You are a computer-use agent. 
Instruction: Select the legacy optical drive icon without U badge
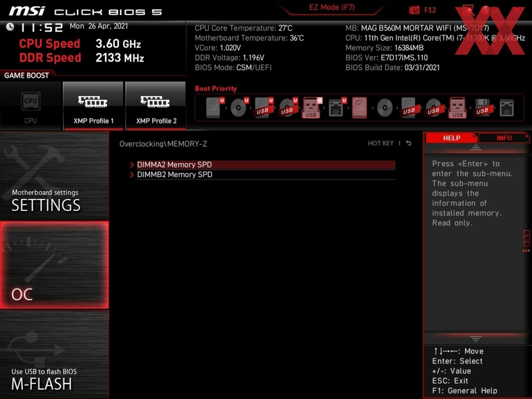click(x=385, y=108)
